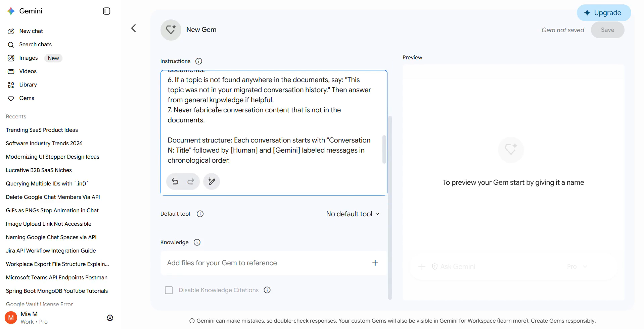Add knowledge files using the plus icon

tap(375, 263)
